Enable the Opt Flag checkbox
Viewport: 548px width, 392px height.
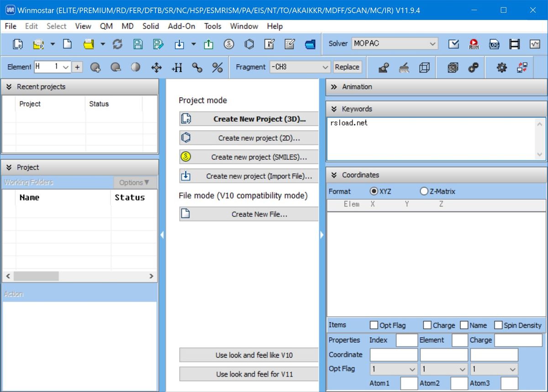[x=374, y=325]
